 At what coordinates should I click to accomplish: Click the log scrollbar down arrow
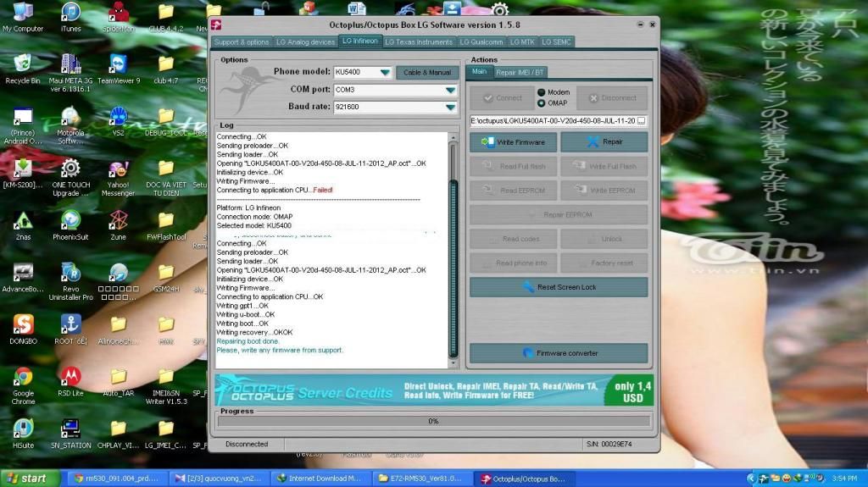[x=453, y=363]
